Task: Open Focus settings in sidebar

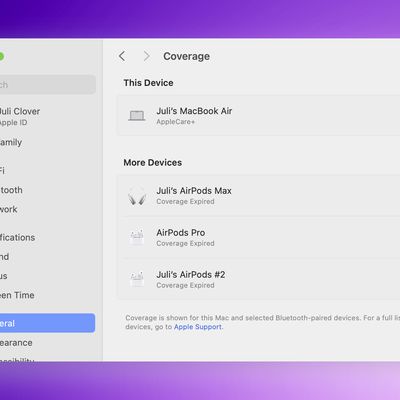Action: click(x=4, y=276)
